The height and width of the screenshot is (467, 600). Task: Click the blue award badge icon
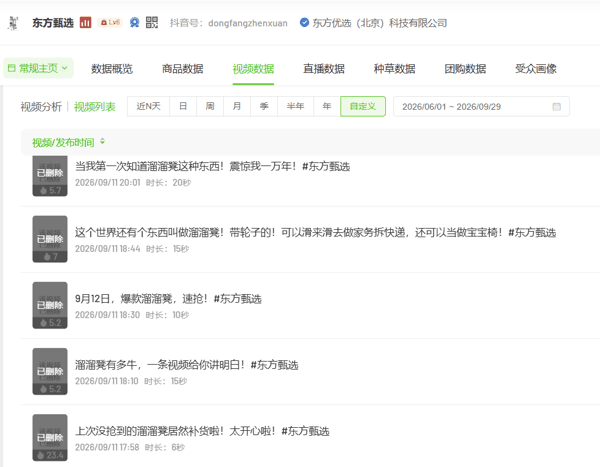pyautogui.click(x=134, y=23)
